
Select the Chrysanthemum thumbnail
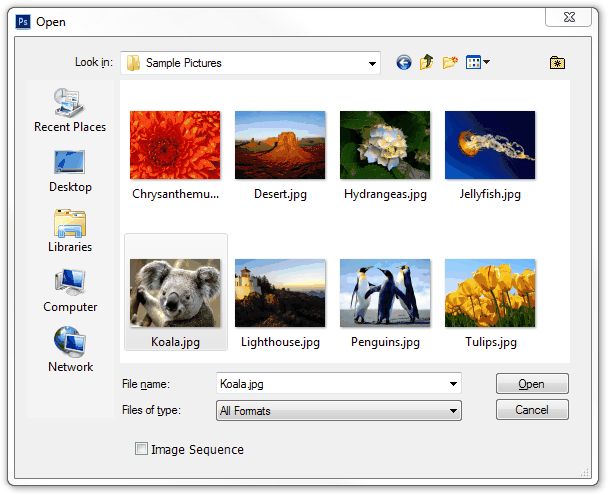coord(175,145)
